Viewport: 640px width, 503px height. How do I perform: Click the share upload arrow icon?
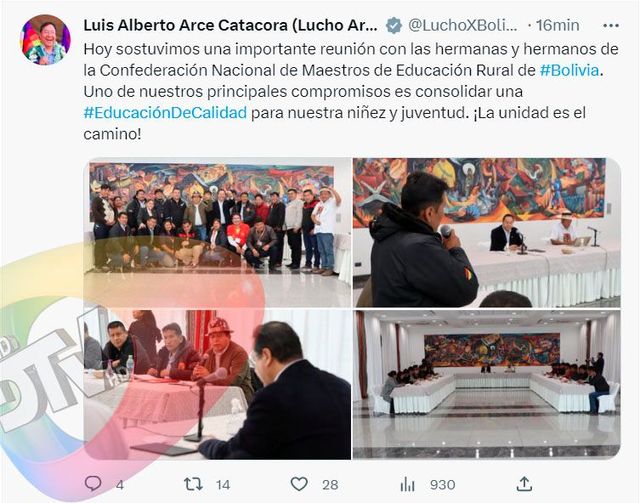click(x=524, y=484)
